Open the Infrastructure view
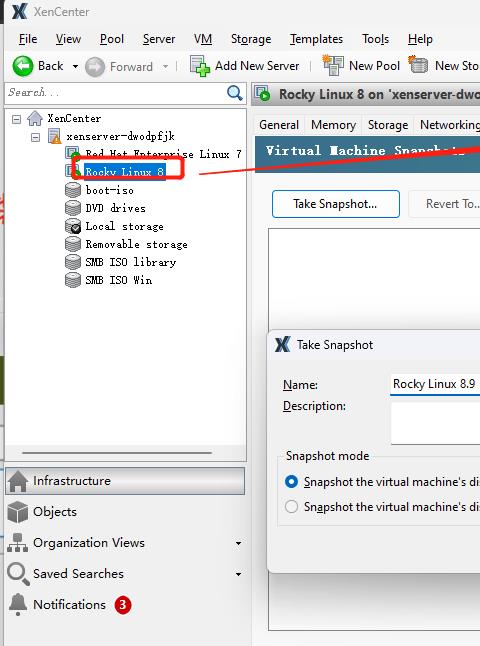The image size is (480, 646). pyautogui.click(x=125, y=481)
